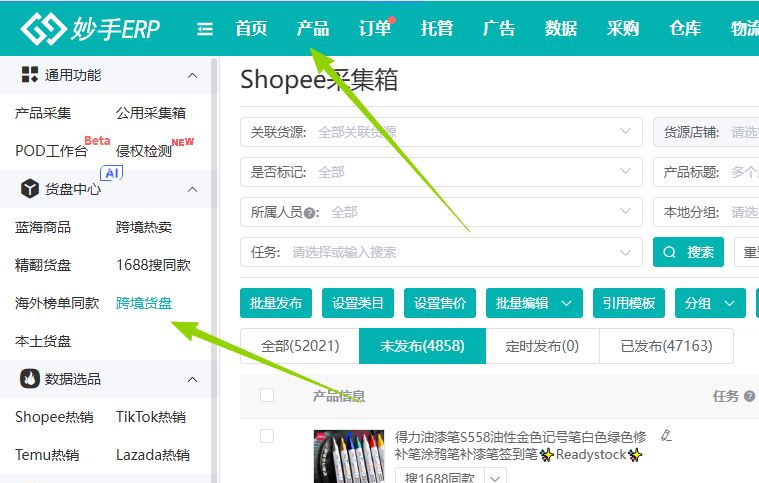Open 本土货盘 in the sidebar
The height and width of the screenshot is (483, 759).
[43, 341]
